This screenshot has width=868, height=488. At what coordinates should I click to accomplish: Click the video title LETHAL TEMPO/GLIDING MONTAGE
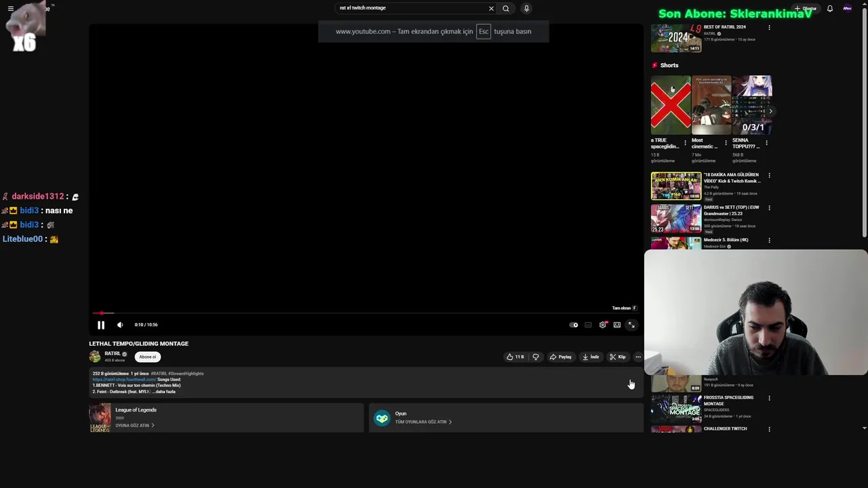click(139, 344)
